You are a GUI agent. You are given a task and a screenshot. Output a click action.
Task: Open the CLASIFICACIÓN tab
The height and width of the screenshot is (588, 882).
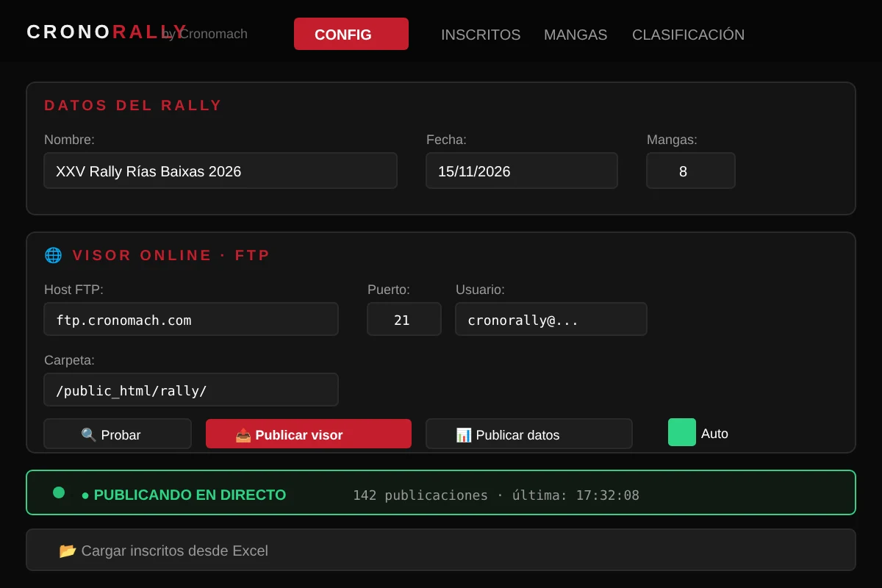coord(688,35)
